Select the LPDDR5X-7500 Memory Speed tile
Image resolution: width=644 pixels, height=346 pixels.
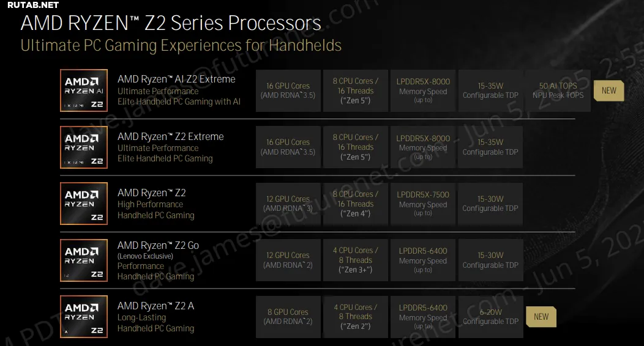(423, 204)
